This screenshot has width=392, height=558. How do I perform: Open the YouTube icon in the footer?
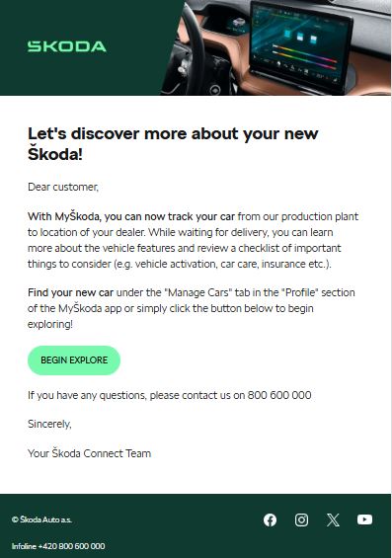(364, 519)
